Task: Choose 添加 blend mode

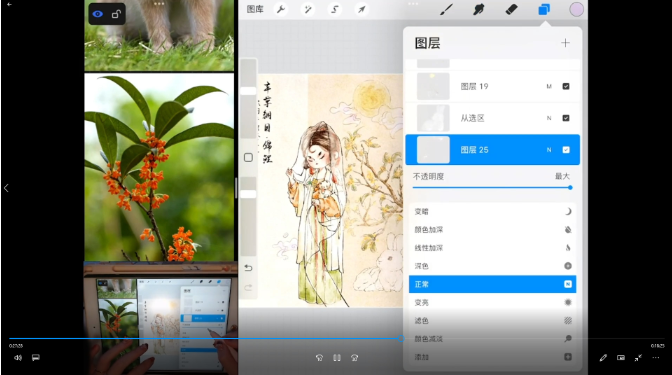Action: (492, 357)
